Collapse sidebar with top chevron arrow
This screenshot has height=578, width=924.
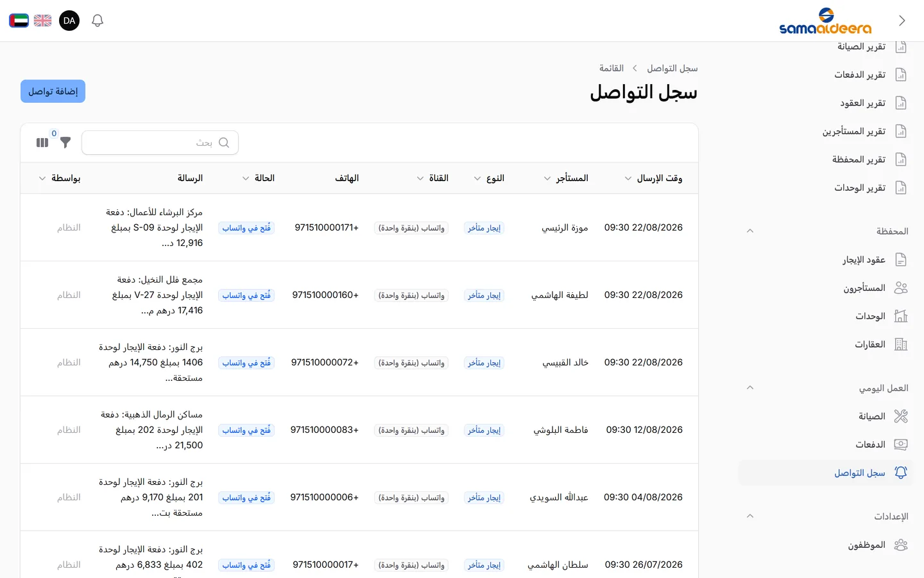(x=902, y=21)
